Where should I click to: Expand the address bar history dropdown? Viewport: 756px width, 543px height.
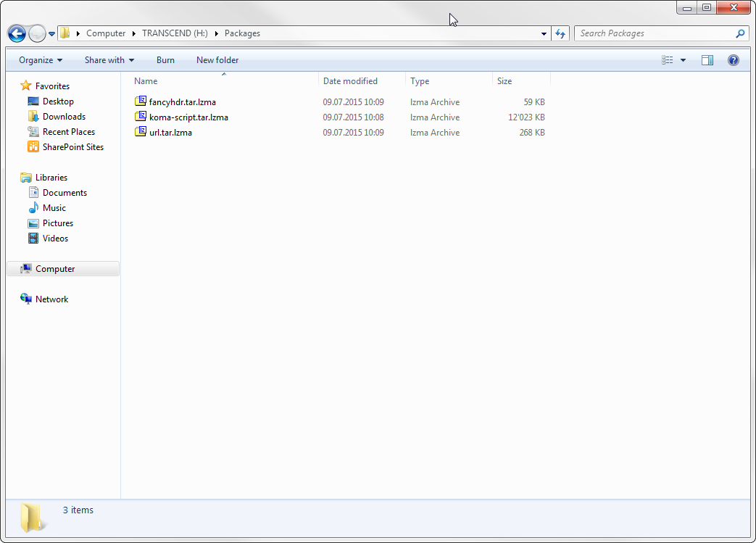point(544,33)
